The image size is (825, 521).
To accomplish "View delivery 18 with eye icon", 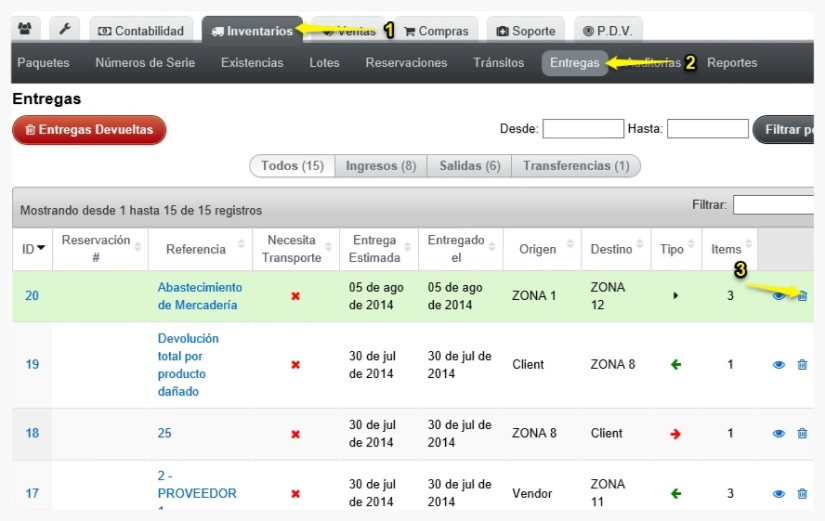I will (779, 434).
